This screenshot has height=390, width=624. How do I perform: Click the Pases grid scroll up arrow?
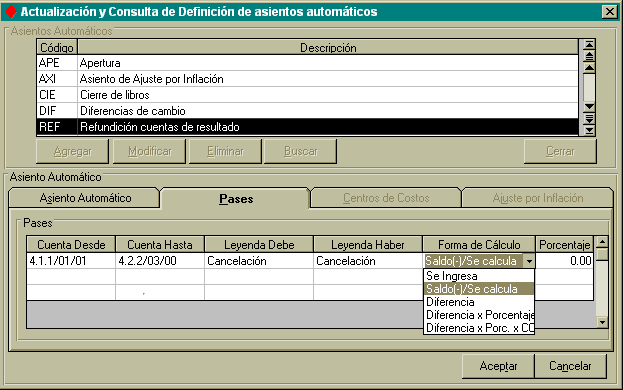coord(603,242)
